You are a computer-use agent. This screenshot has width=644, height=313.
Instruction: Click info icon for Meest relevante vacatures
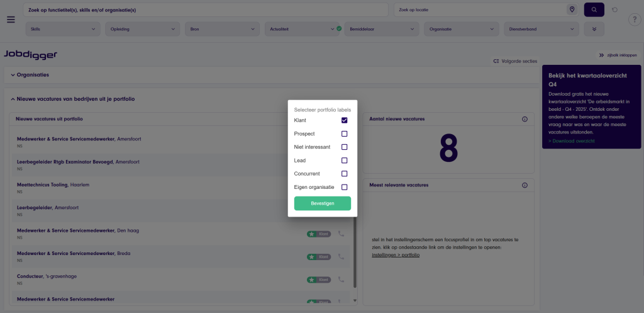(x=525, y=185)
